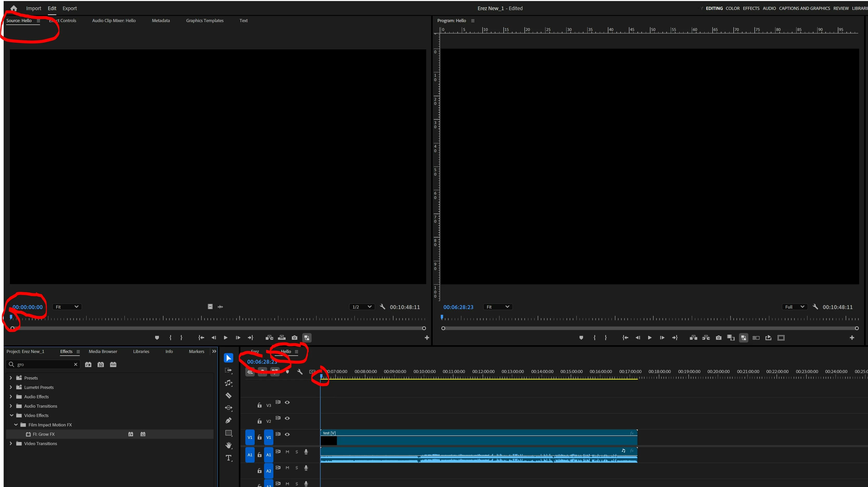Select the Type tool
This screenshot has width=868, height=487.
coord(228,458)
